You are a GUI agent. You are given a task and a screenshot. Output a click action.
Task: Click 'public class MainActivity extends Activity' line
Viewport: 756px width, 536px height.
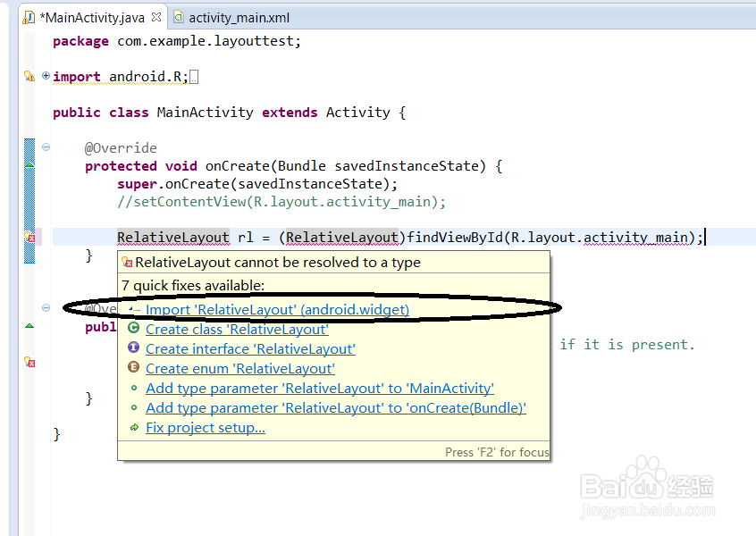coord(230,113)
